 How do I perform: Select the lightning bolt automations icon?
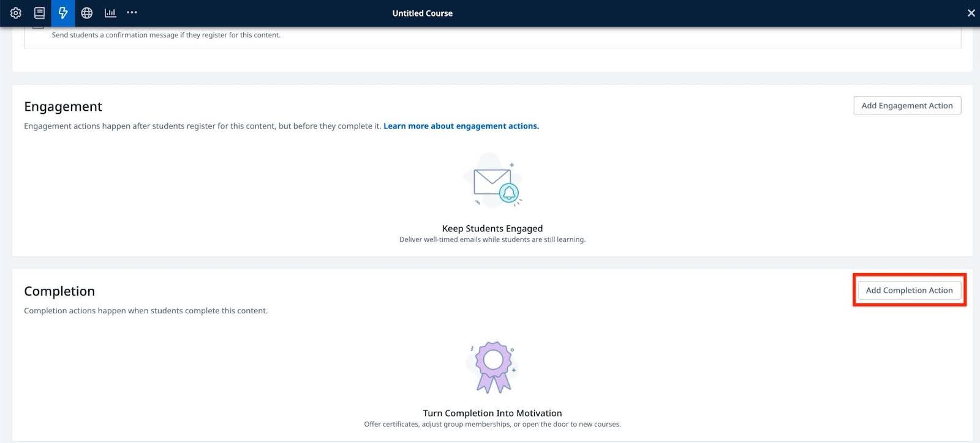click(62, 13)
